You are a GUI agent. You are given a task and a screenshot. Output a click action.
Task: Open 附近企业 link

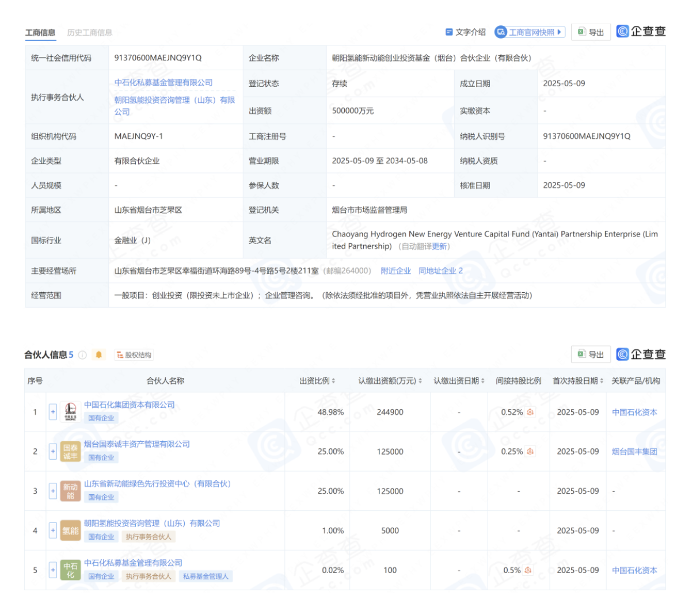(396, 271)
